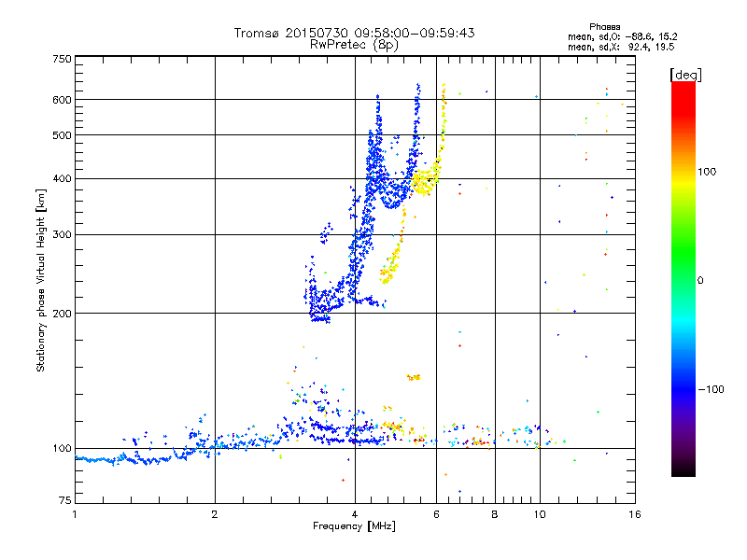Viewport: 747px width, 560px height.
Task: Click the x-axis tick '8'
Action: (495, 514)
